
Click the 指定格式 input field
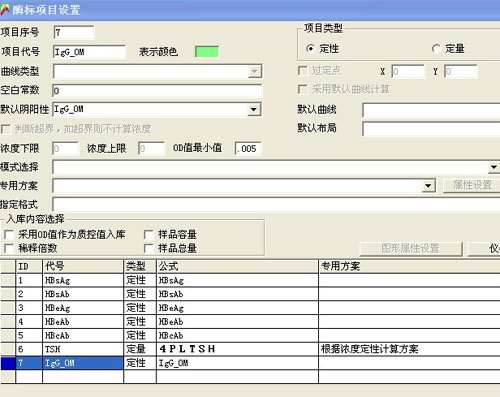coord(276,204)
